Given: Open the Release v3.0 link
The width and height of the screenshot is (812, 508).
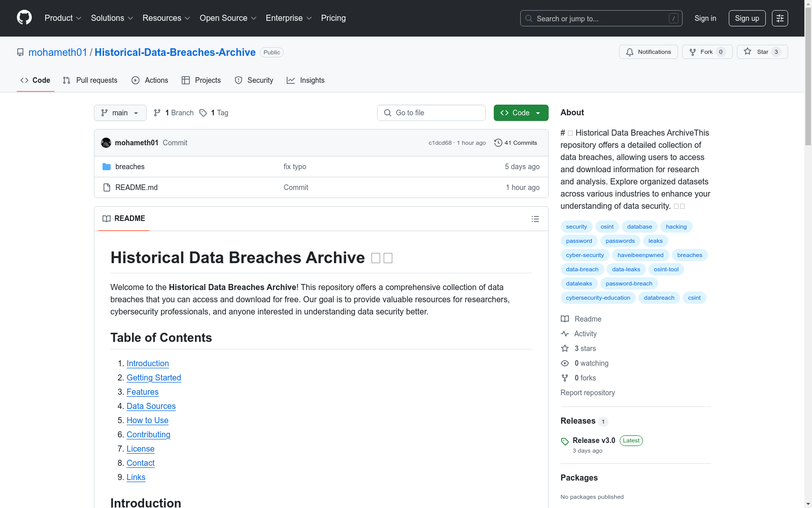Looking at the screenshot, I should point(594,440).
